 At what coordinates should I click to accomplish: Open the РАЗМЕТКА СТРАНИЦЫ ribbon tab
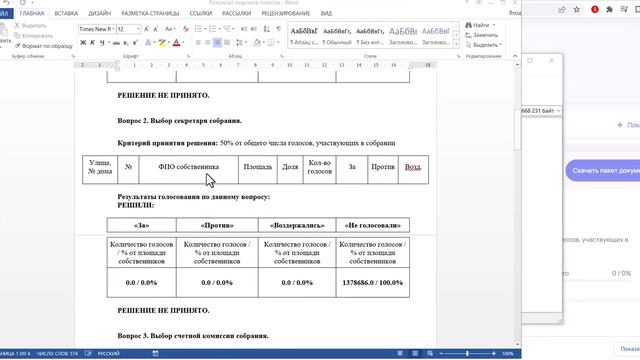coord(150,13)
